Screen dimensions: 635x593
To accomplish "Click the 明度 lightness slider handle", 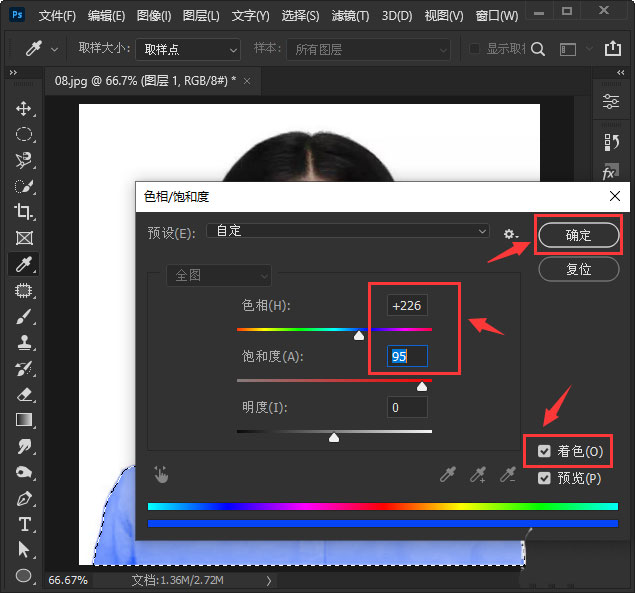I will coord(334,437).
